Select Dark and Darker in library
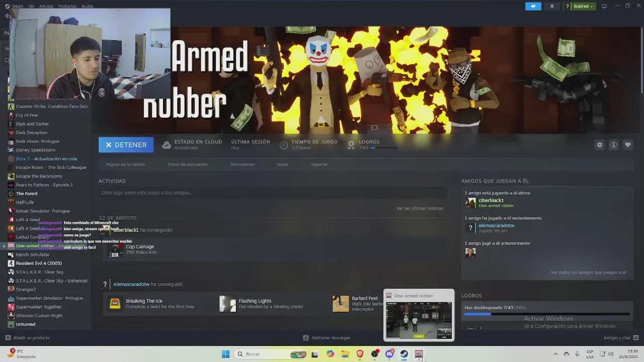 tap(32, 124)
